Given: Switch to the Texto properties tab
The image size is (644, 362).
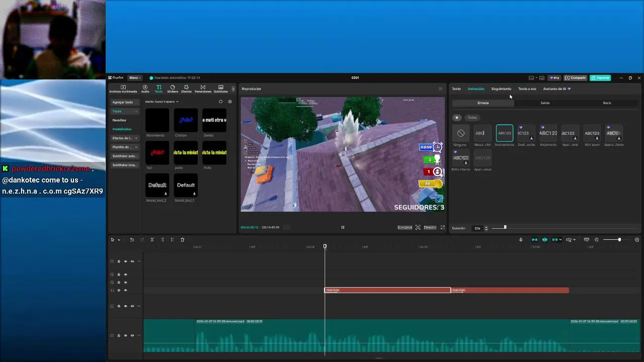Looking at the screenshot, I should pos(456,89).
